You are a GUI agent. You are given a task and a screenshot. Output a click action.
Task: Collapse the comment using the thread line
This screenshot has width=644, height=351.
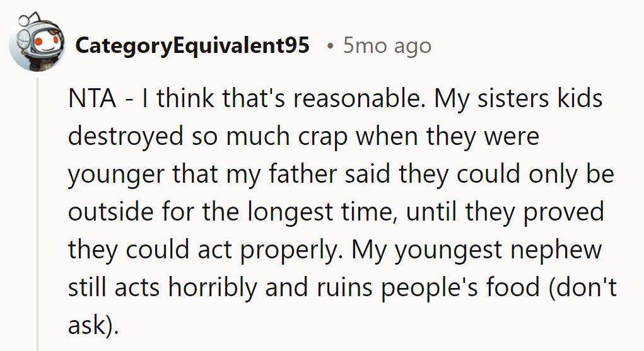[x=37, y=214]
